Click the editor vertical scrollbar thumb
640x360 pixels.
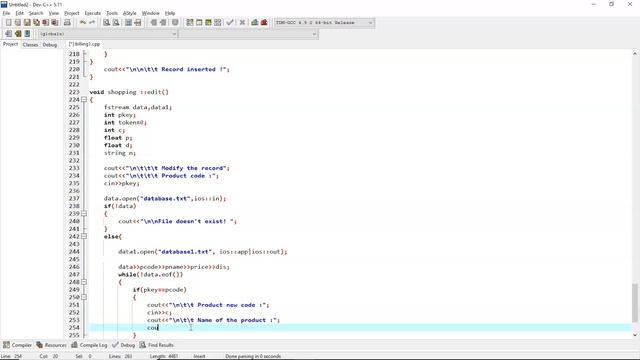(x=635, y=302)
